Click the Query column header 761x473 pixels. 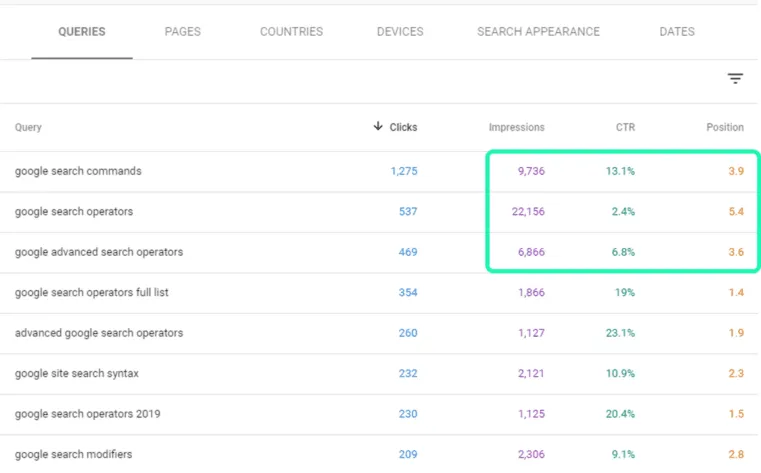[x=28, y=127]
